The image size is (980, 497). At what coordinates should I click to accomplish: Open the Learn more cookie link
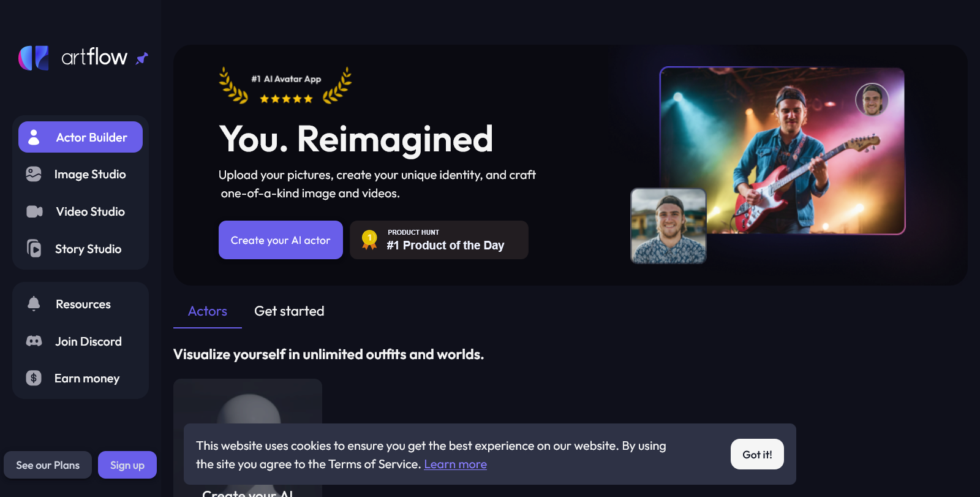[x=455, y=465]
